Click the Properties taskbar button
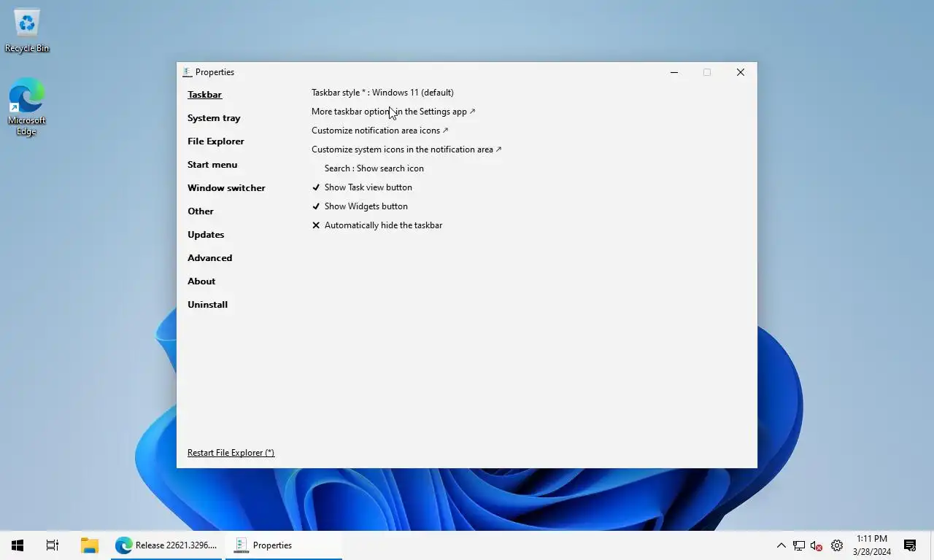Viewport: 934px width, 560px height. point(284,545)
